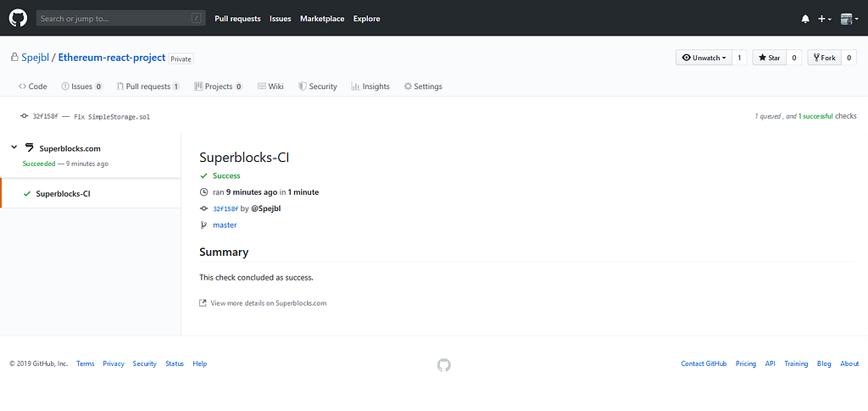Image resolution: width=868 pixels, height=411 pixels.
Task: Click the Superblocks.com app logo in sidebar
Action: pos(30,147)
